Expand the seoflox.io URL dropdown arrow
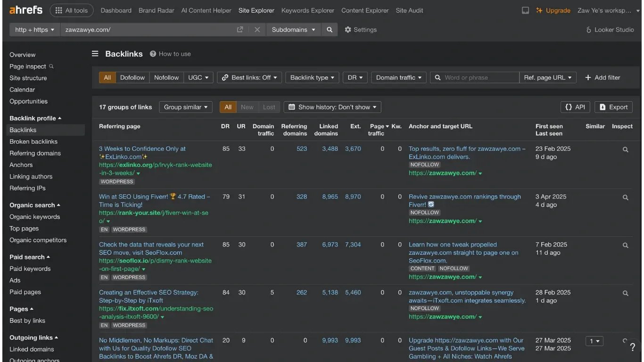 (x=144, y=269)
